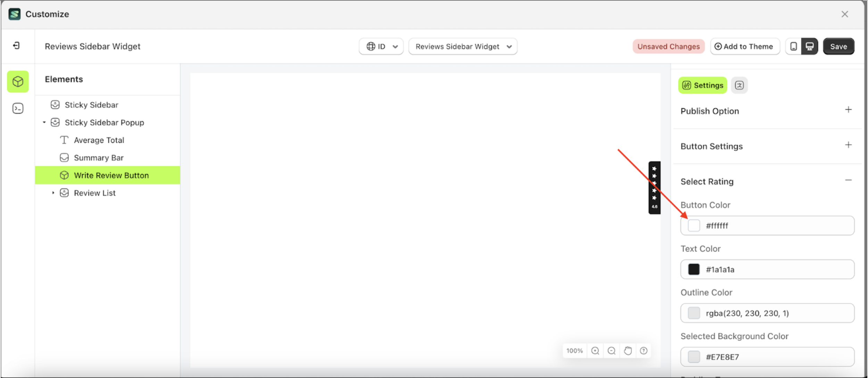Image resolution: width=868 pixels, height=378 pixels.
Task: Open the Elements panel icon
Action: point(17,81)
